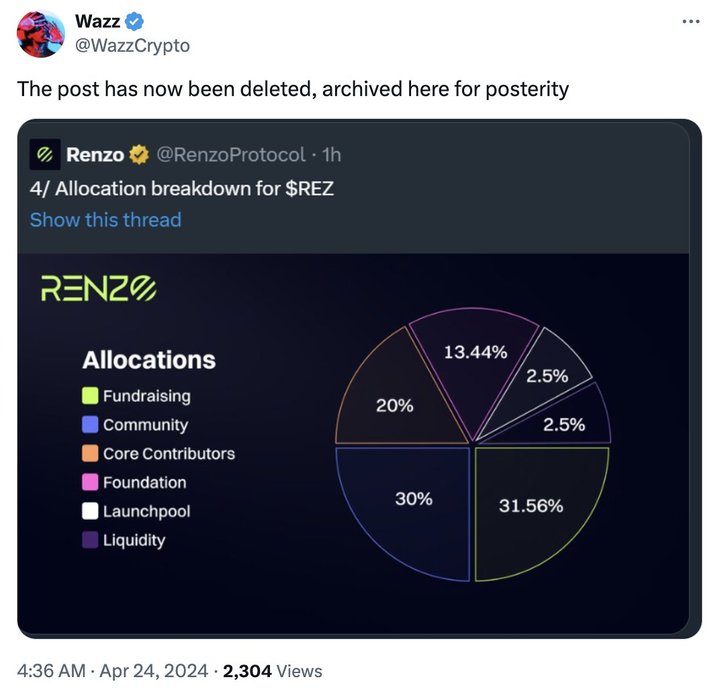The height and width of the screenshot is (700, 720).
Task: Click the RENZO logo in the chart image
Action: point(97,289)
